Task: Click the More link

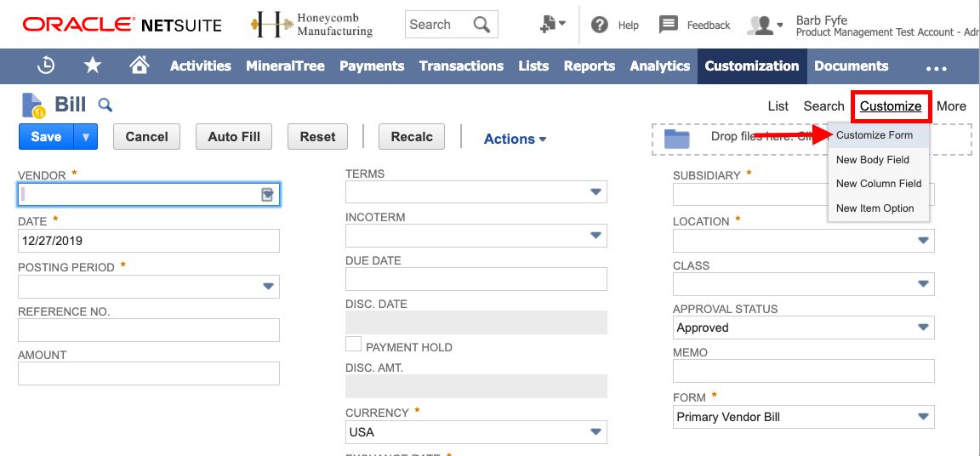Action: (x=951, y=106)
